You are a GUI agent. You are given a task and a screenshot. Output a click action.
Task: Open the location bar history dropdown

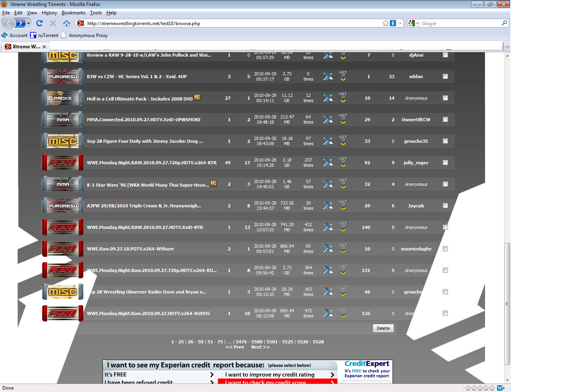click(400, 23)
